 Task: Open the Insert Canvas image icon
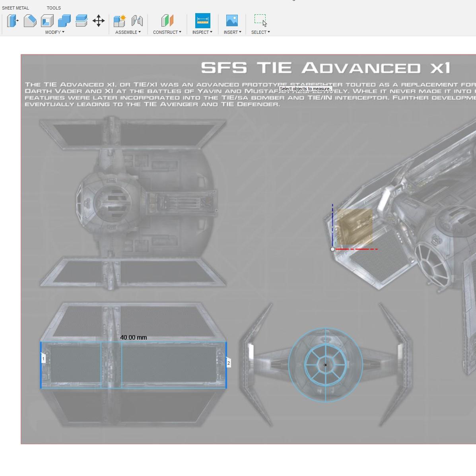pos(232,21)
